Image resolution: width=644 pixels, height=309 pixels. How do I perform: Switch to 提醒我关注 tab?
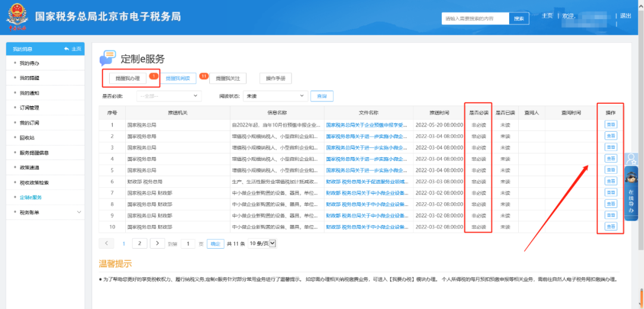tap(228, 78)
